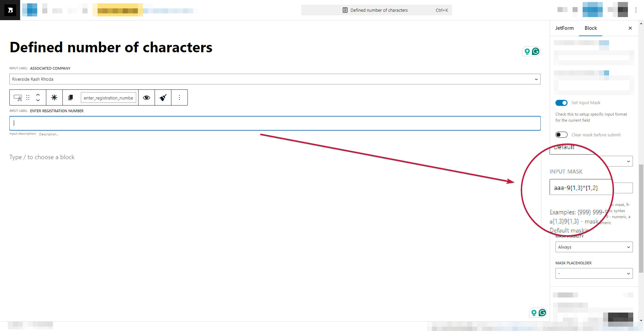Image resolution: width=644 pixels, height=332 pixels.
Task: Open the mask type Default dropdown arrow
Action: (628, 161)
